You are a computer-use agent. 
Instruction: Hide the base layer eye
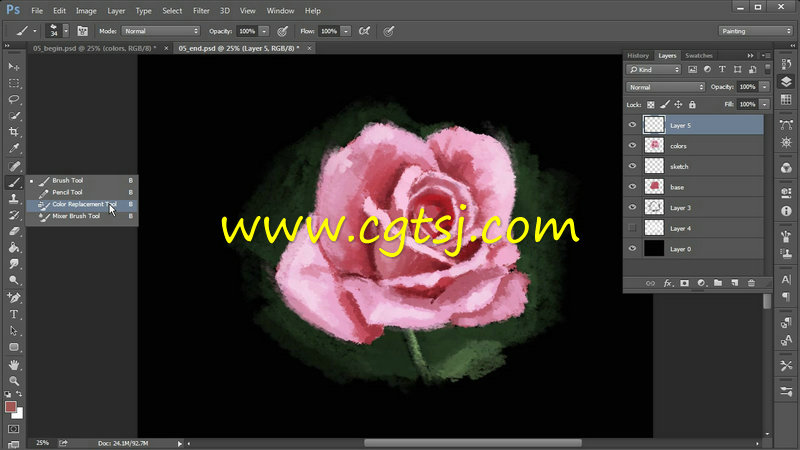[x=633, y=187]
